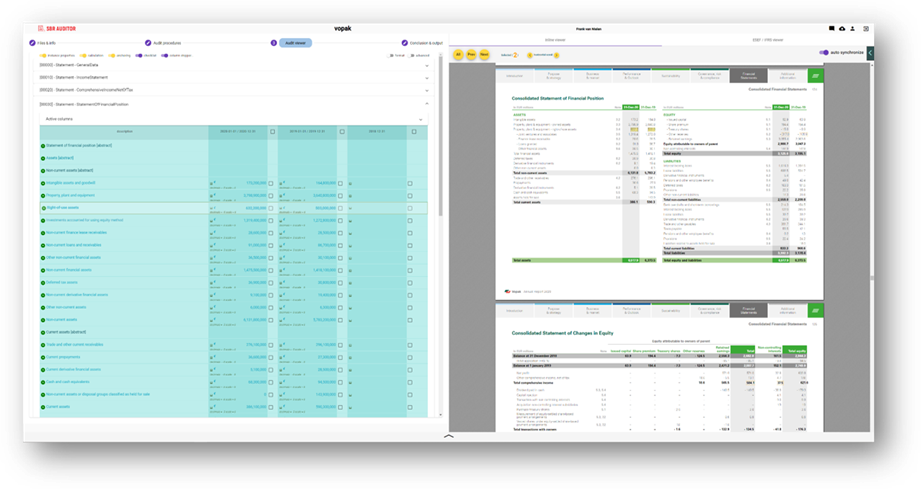Screen dimensions: 921x489
Task: Open the chat message icon in header
Action: point(830,29)
